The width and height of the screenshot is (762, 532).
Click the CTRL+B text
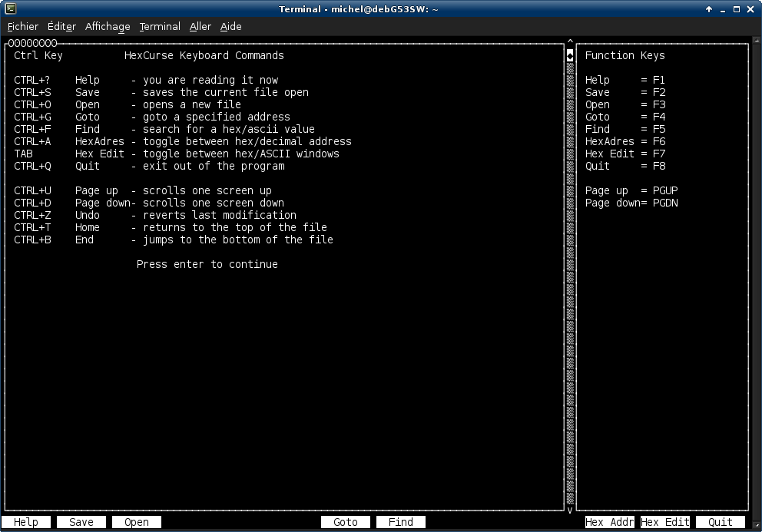pyautogui.click(x=32, y=240)
